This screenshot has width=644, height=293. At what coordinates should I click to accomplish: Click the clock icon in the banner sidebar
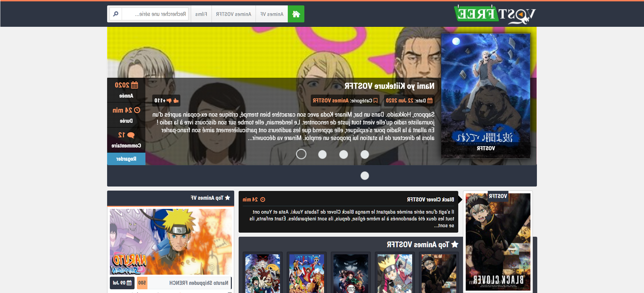point(137,110)
